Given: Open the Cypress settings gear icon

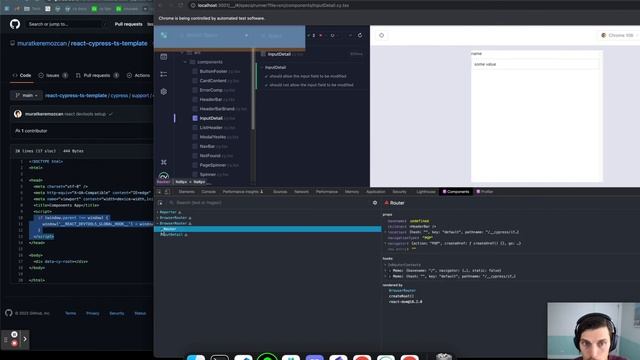Looking at the screenshot, I should [x=164, y=92].
